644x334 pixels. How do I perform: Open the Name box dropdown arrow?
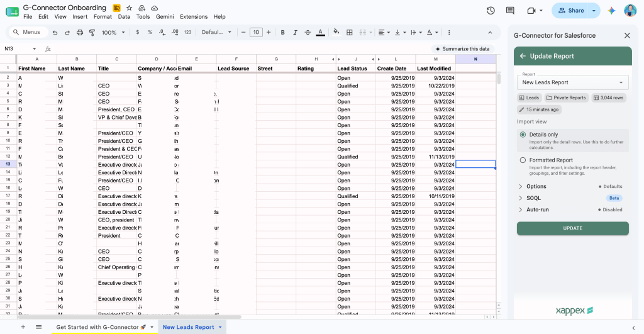point(34,49)
